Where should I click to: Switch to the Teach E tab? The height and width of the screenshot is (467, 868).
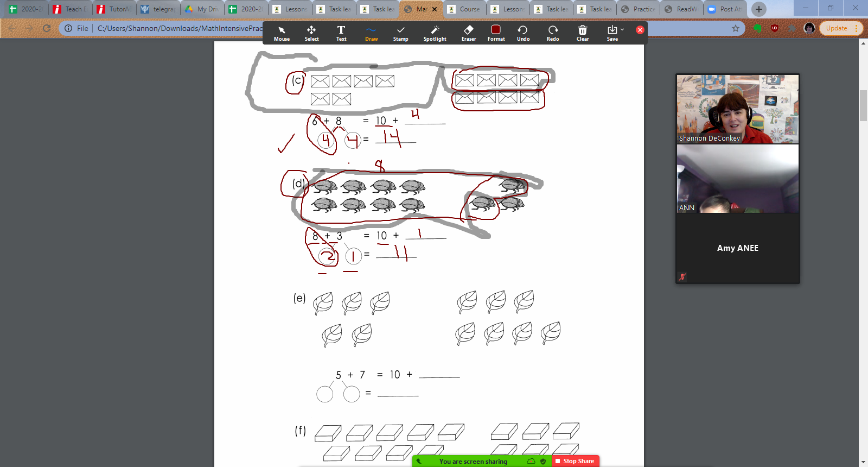point(70,9)
